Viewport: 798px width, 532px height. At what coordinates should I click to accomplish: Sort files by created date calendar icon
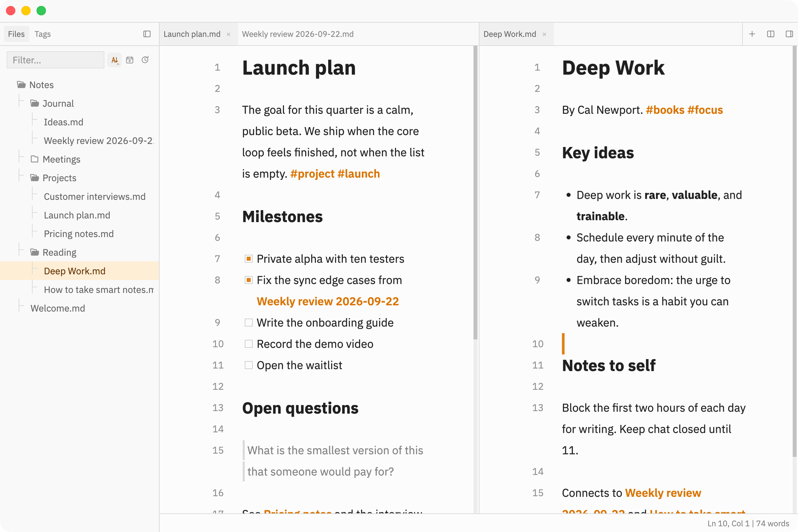coord(130,60)
